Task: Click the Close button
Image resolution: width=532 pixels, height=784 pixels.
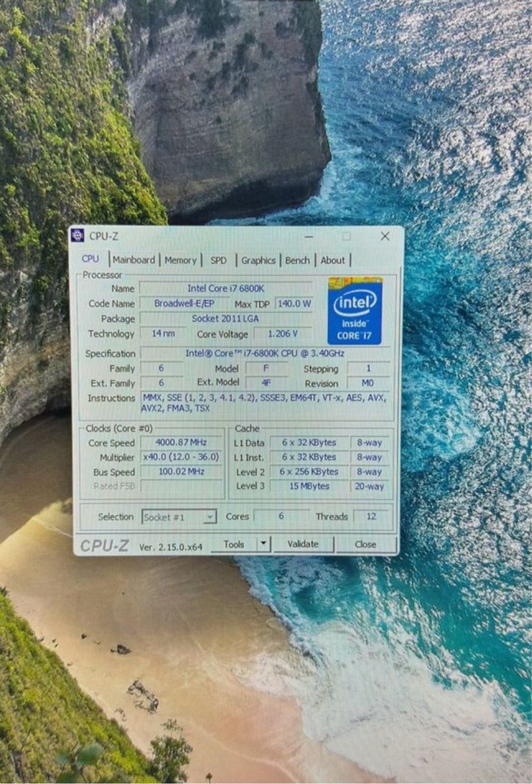Action: pyautogui.click(x=366, y=544)
